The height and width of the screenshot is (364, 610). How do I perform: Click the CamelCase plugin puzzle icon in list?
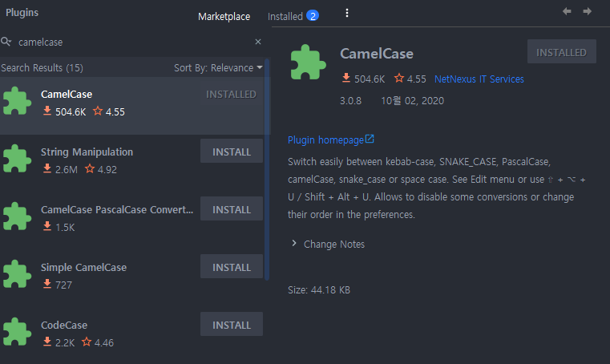17,101
